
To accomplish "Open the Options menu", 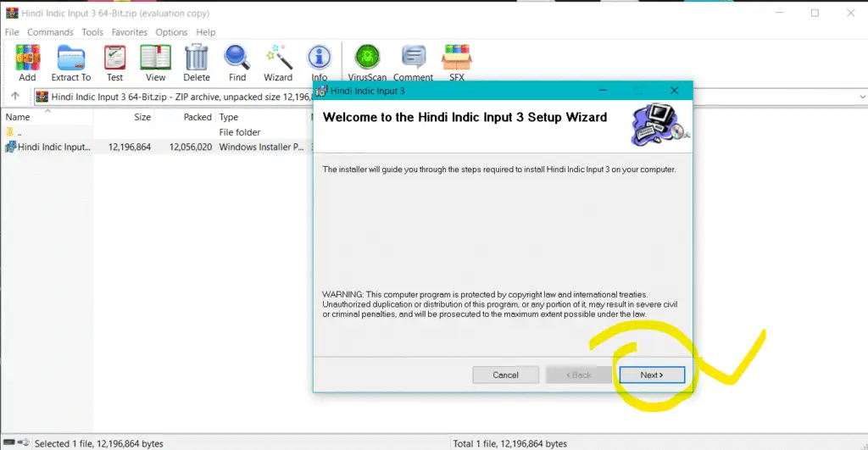I will click(x=171, y=32).
